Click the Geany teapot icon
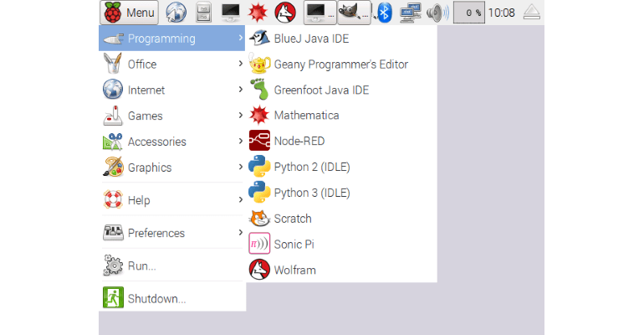 click(x=259, y=64)
